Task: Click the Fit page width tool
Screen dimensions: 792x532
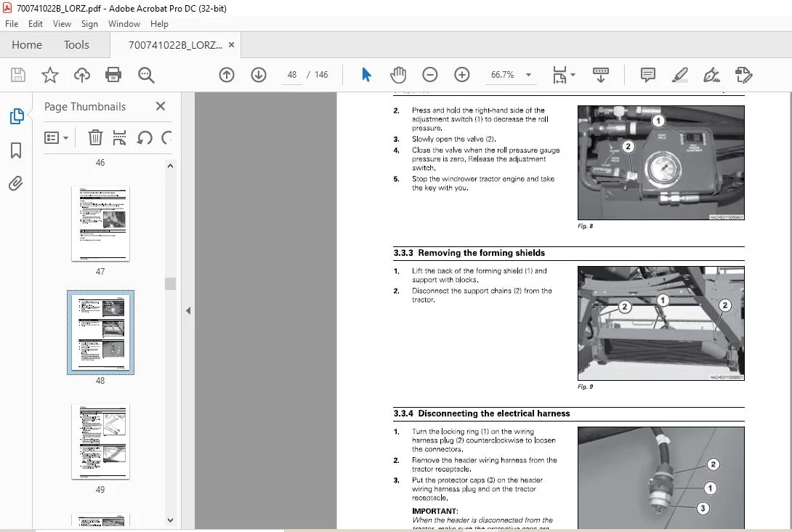Action: [x=559, y=75]
